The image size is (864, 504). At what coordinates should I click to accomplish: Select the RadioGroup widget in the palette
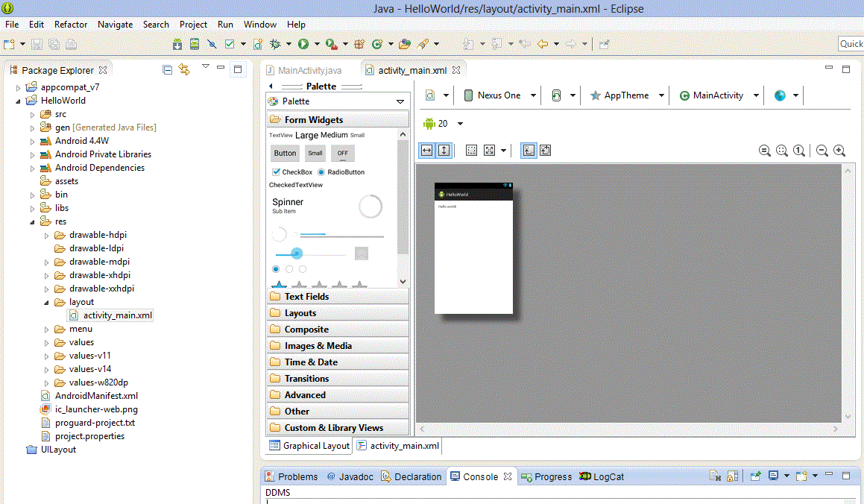point(289,269)
